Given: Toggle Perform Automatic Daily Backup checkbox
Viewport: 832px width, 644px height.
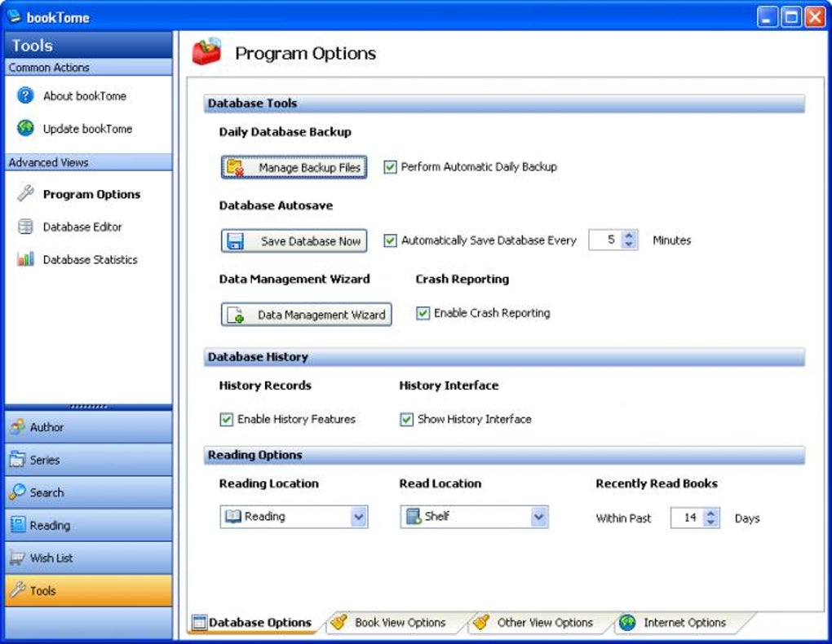Looking at the screenshot, I should (x=390, y=167).
